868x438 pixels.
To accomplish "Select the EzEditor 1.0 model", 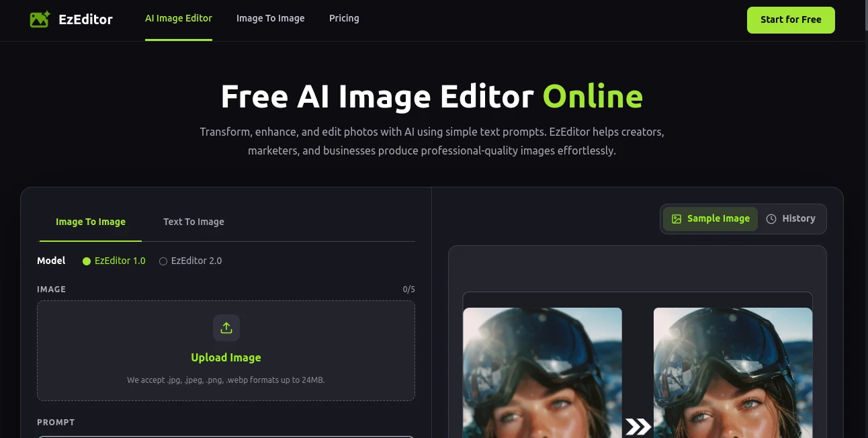I will click(x=114, y=261).
